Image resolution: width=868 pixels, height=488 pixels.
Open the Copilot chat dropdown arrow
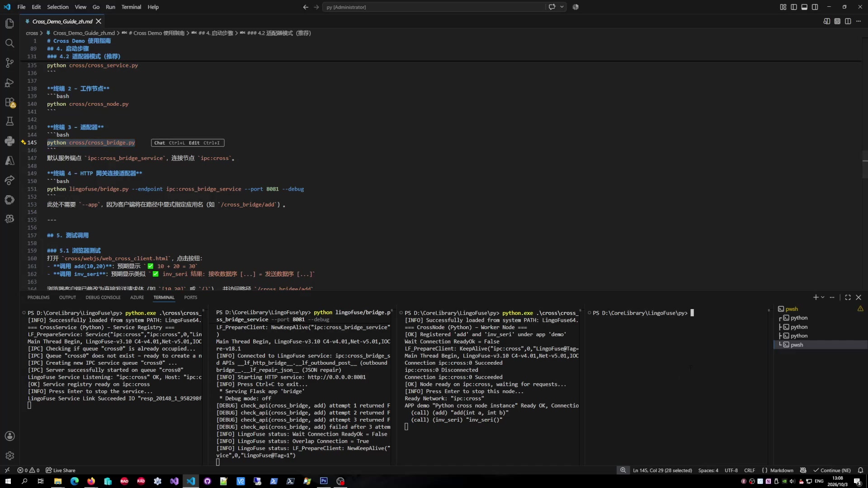coord(562,7)
